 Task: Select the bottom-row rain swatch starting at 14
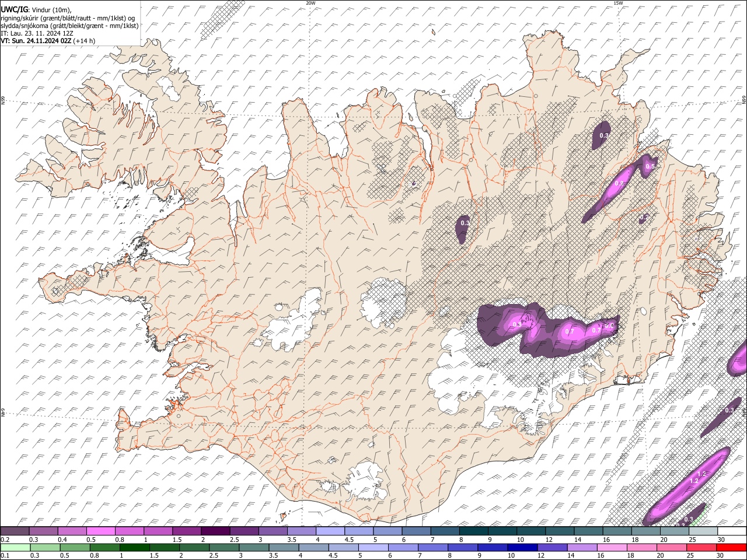(582, 547)
